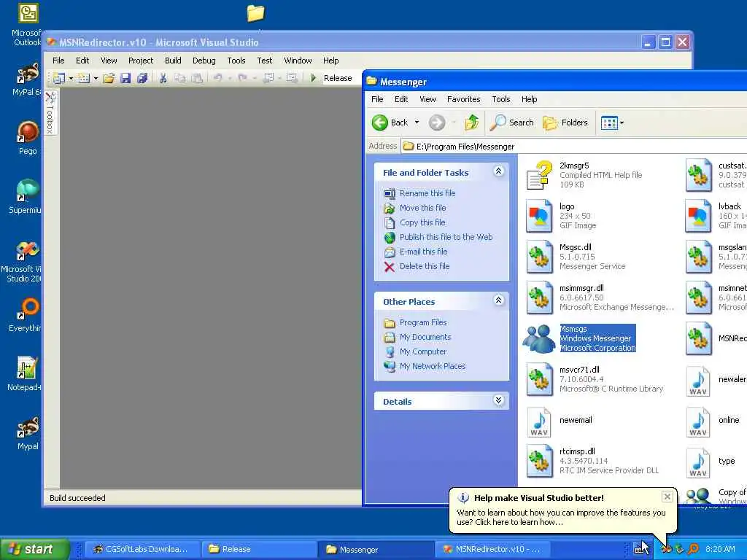Open Tools menu in Messenger window
747x560 pixels.
click(x=500, y=99)
